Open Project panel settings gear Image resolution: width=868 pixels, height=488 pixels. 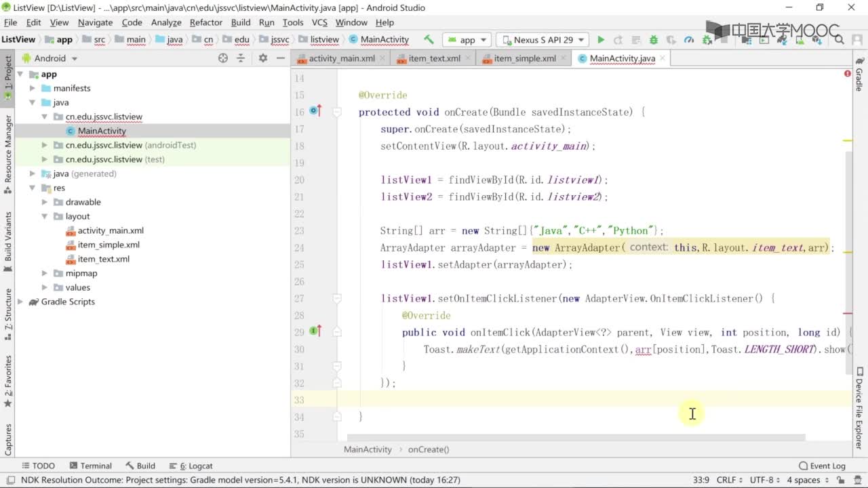[263, 58]
